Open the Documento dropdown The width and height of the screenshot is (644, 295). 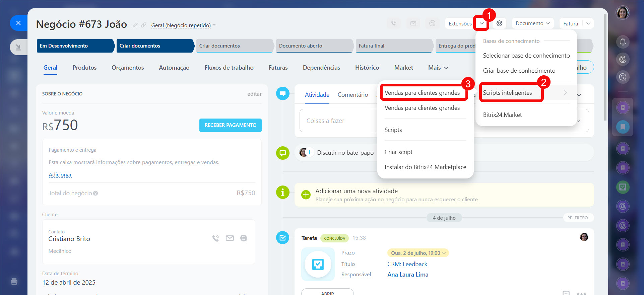pyautogui.click(x=533, y=23)
